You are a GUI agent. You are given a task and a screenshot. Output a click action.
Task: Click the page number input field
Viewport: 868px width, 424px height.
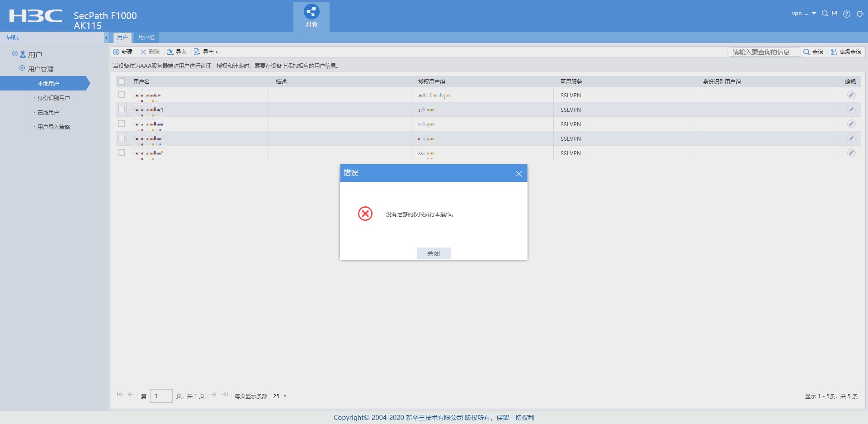pos(161,396)
